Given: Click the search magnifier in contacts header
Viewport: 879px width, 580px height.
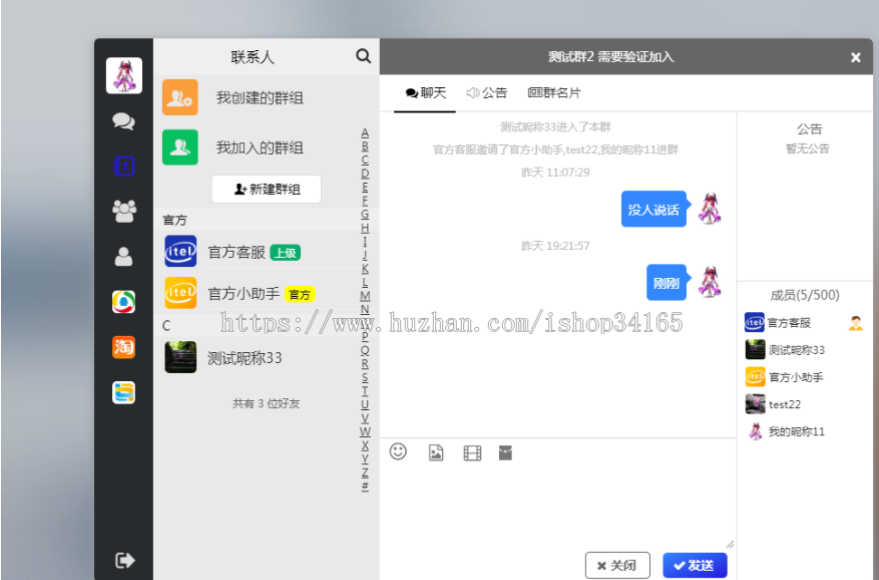Looking at the screenshot, I should coord(363,57).
